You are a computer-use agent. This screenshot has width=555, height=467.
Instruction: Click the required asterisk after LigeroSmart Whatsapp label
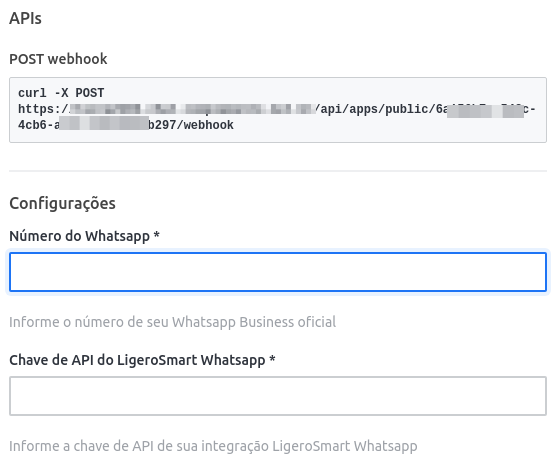[x=272, y=358]
